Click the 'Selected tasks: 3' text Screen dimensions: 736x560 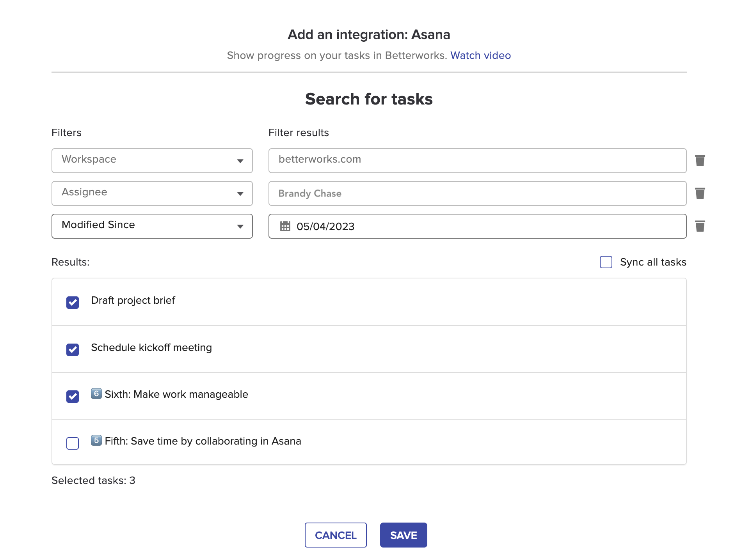coord(94,480)
